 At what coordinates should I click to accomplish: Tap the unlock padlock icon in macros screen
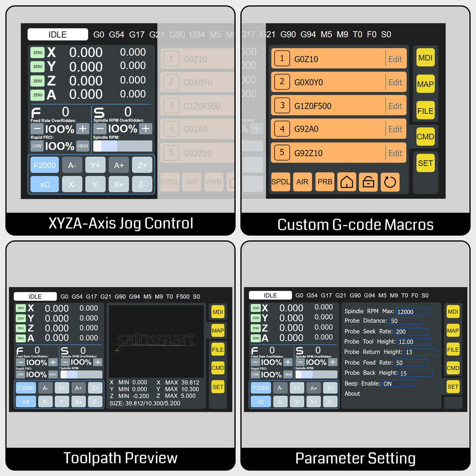(368, 182)
